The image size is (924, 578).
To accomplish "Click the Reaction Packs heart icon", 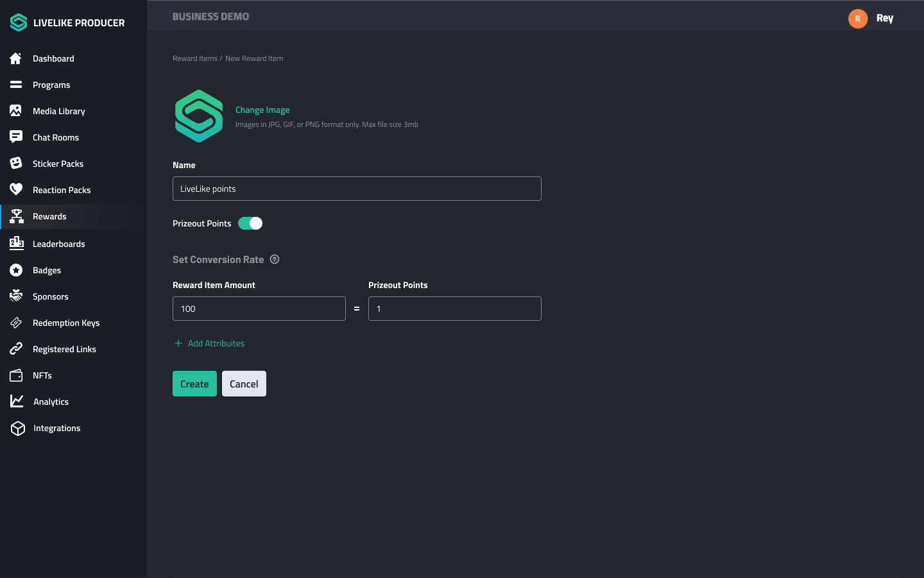I will pos(16,190).
